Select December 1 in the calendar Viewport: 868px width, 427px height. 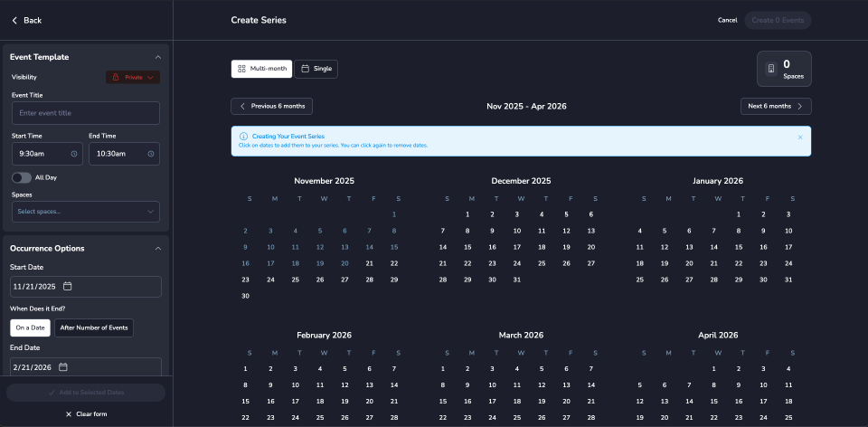[x=467, y=215]
